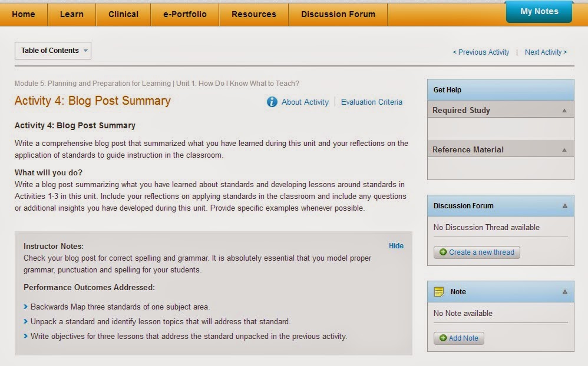Image resolution: width=588 pixels, height=366 pixels.
Task: Go to Next Activity
Action: point(546,52)
